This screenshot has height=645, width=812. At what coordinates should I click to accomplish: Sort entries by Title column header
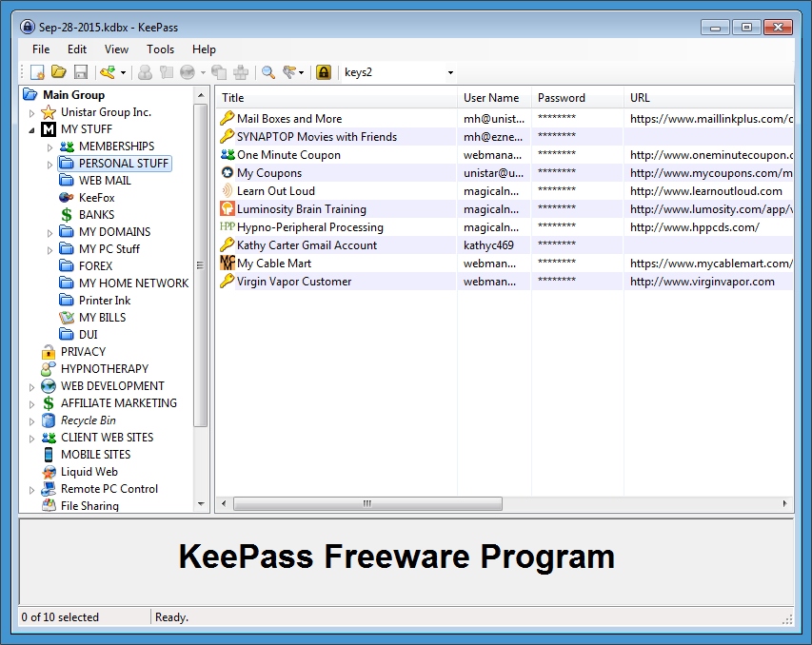pos(336,98)
